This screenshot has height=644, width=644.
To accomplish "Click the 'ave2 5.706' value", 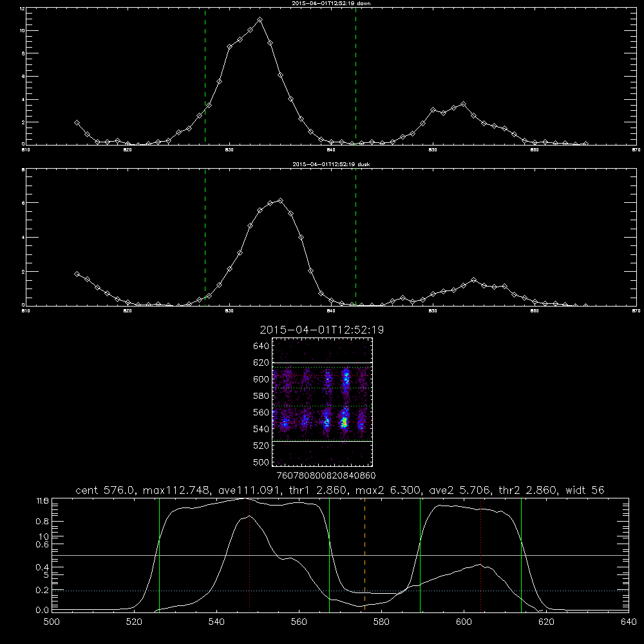I will point(459,490).
